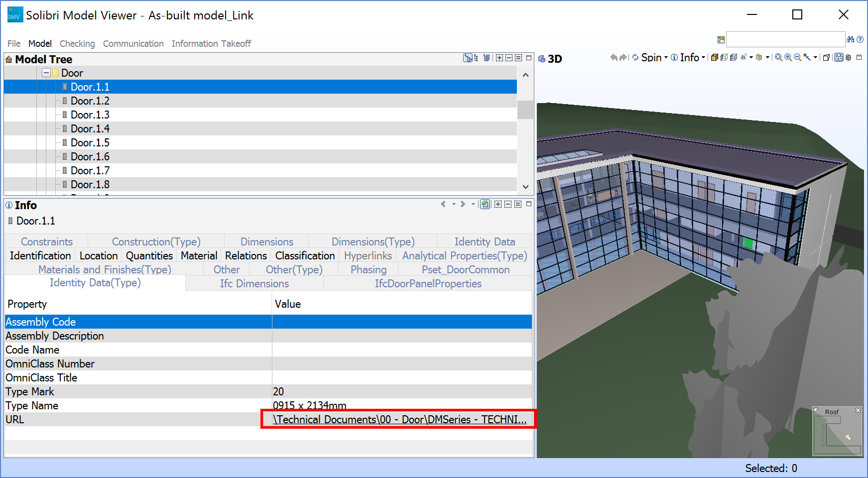Click the zoom in magnifier icon
The height and width of the screenshot is (478, 868).
click(788, 57)
